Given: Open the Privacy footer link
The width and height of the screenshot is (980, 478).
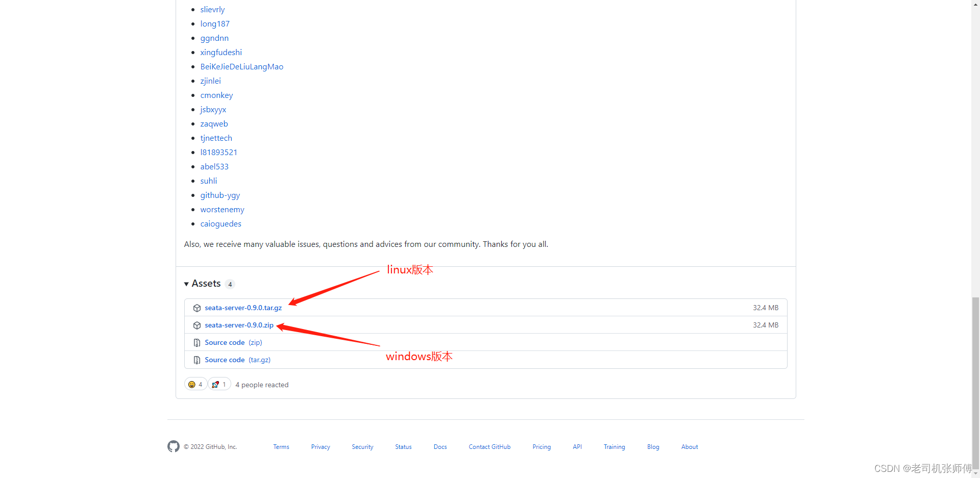Looking at the screenshot, I should click(321, 447).
